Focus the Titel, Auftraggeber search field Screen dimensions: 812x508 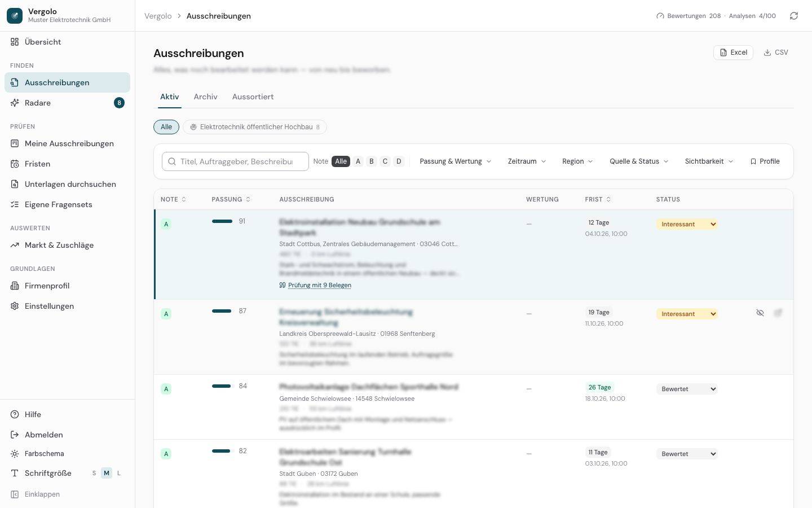point(235,161)
